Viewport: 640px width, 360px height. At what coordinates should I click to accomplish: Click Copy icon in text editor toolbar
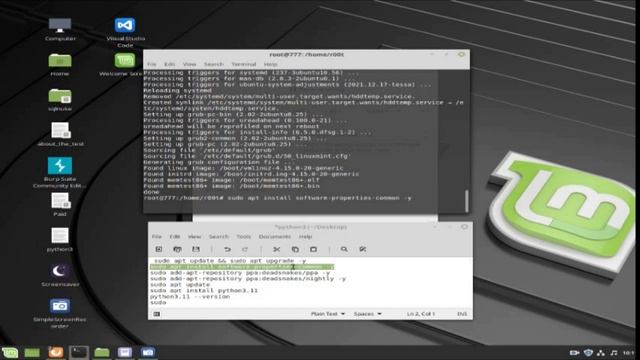click(x=295, y=249)
